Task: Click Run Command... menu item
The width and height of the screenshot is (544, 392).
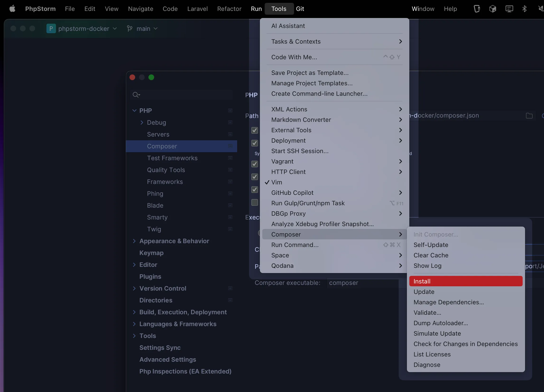Action: point(334,245)
